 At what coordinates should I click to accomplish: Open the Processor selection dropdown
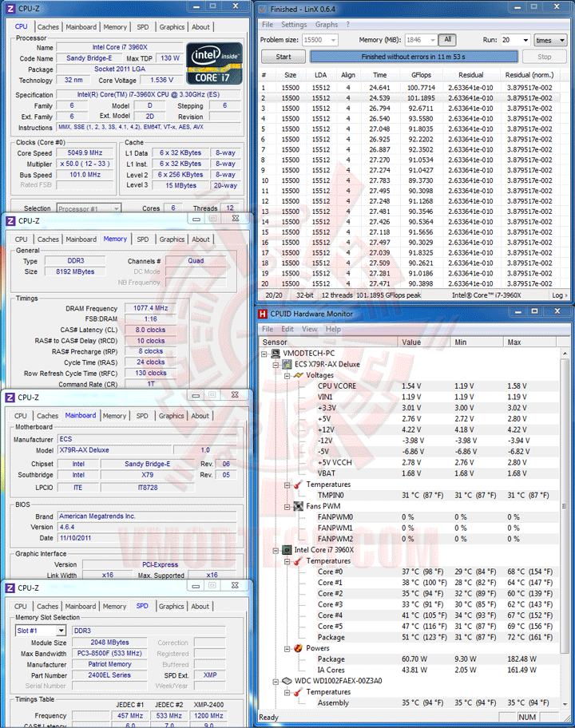click(x=116, y=208)
